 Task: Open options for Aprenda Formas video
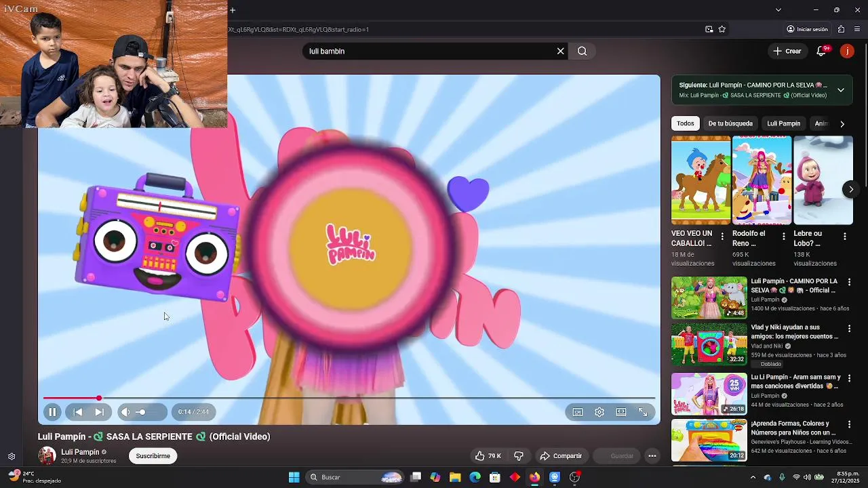[849, 424]
